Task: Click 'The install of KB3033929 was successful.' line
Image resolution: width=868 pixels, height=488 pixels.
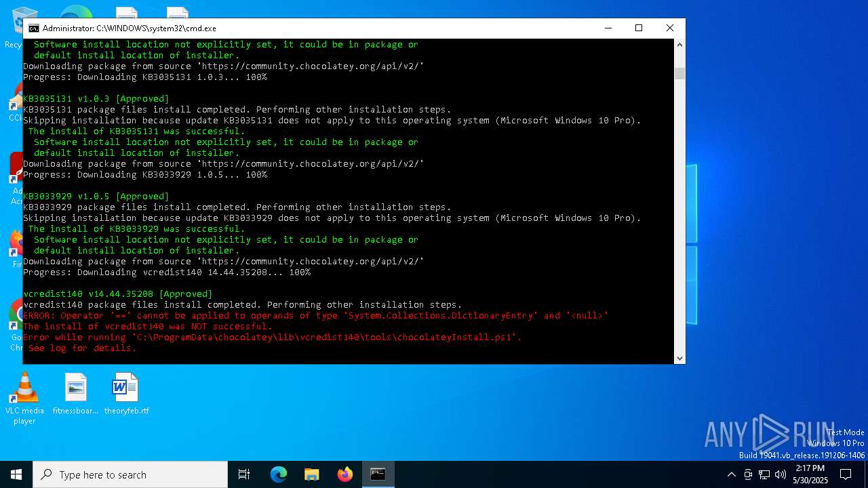Action: 136,228
